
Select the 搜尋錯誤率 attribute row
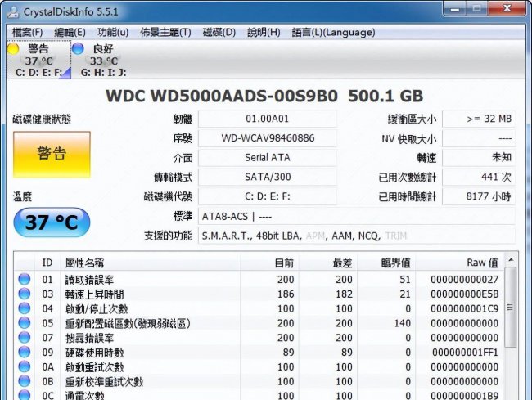(259, 338)
